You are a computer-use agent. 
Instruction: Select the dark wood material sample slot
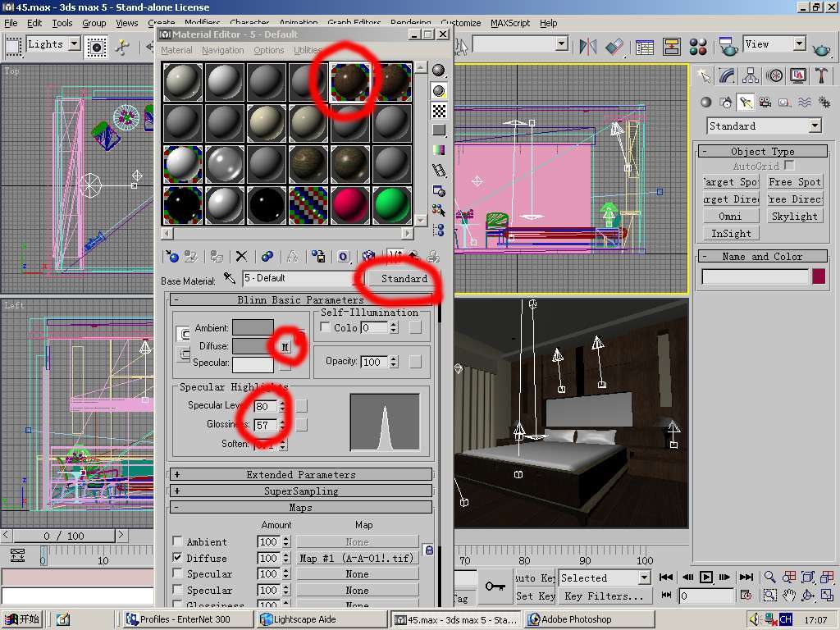(x=349, y=82)
